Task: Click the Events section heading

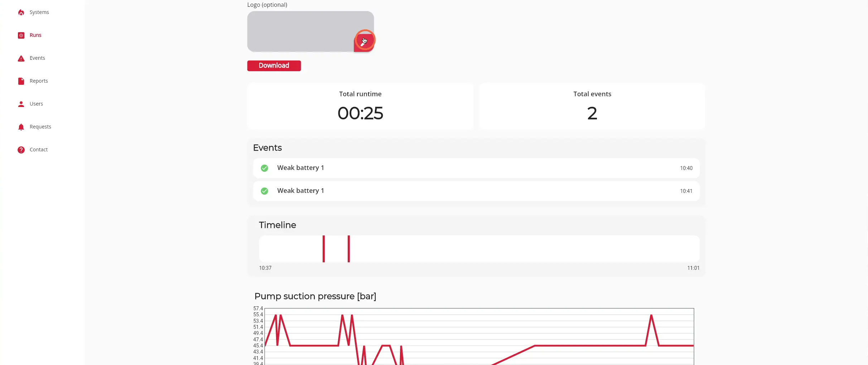Action: 267,148
